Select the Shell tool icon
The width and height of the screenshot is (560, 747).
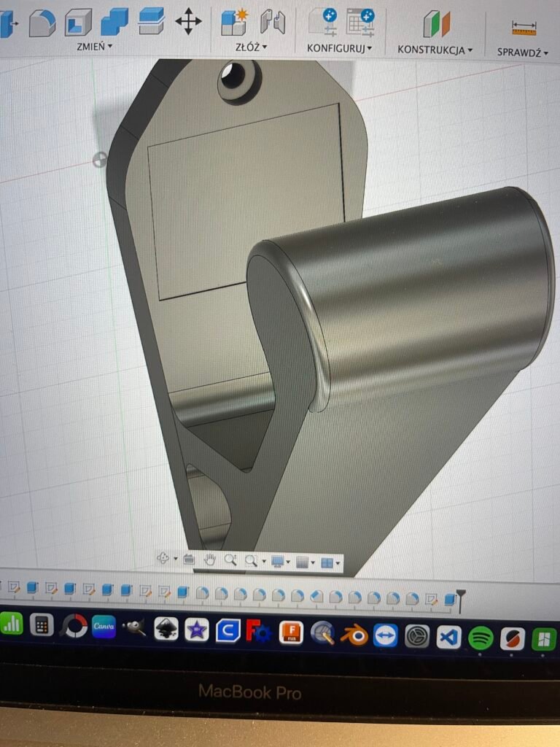78,23
